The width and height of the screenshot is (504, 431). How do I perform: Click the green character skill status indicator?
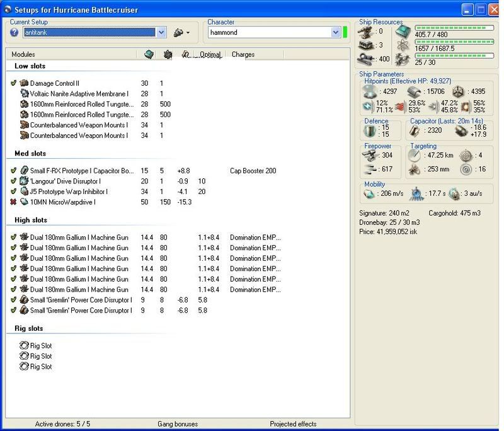[345, 33]
